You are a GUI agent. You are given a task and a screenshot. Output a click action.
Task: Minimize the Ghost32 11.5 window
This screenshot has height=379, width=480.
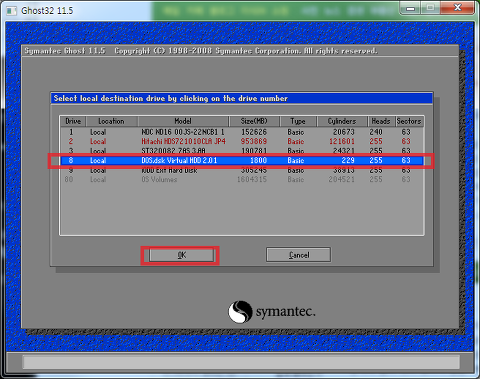click(411, 8)
